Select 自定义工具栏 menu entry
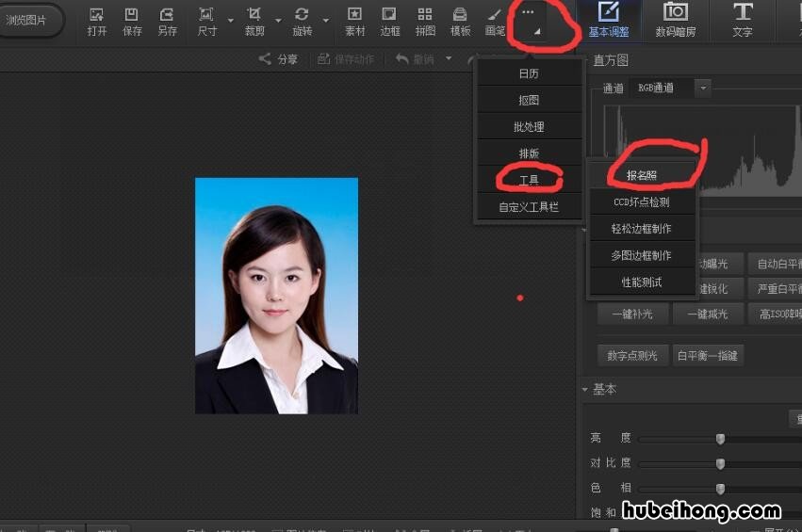The width and height of the screenshot is (802, 532). coord(530,207)
